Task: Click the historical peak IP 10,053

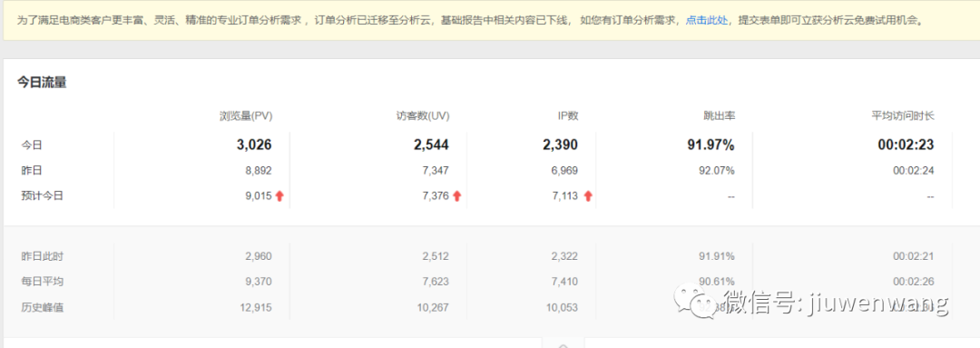Action: point(563,307)
